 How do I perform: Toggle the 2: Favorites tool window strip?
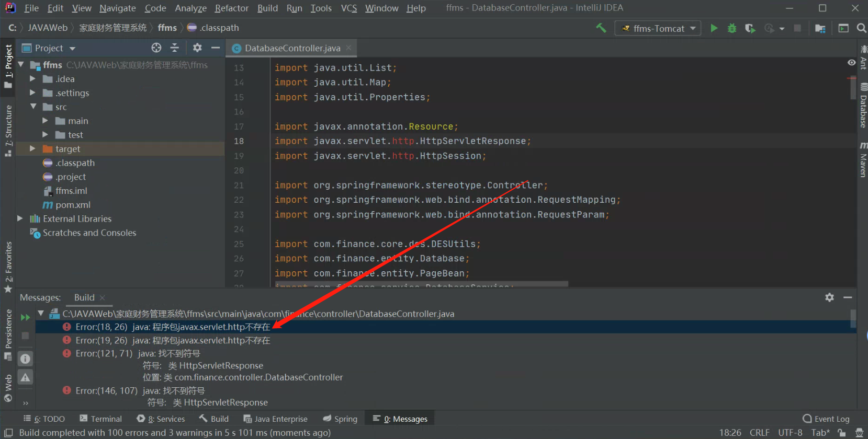8,267
